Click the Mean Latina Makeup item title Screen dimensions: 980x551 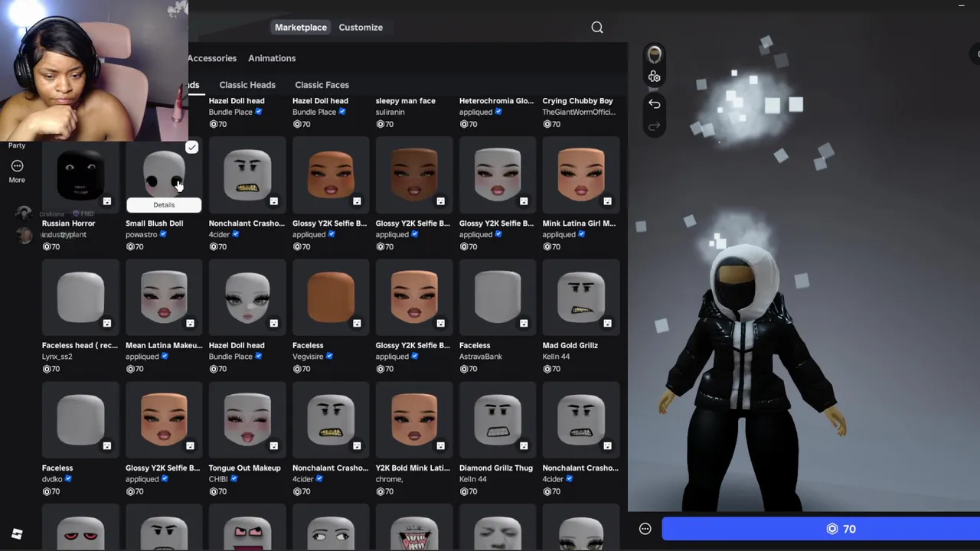164,345
